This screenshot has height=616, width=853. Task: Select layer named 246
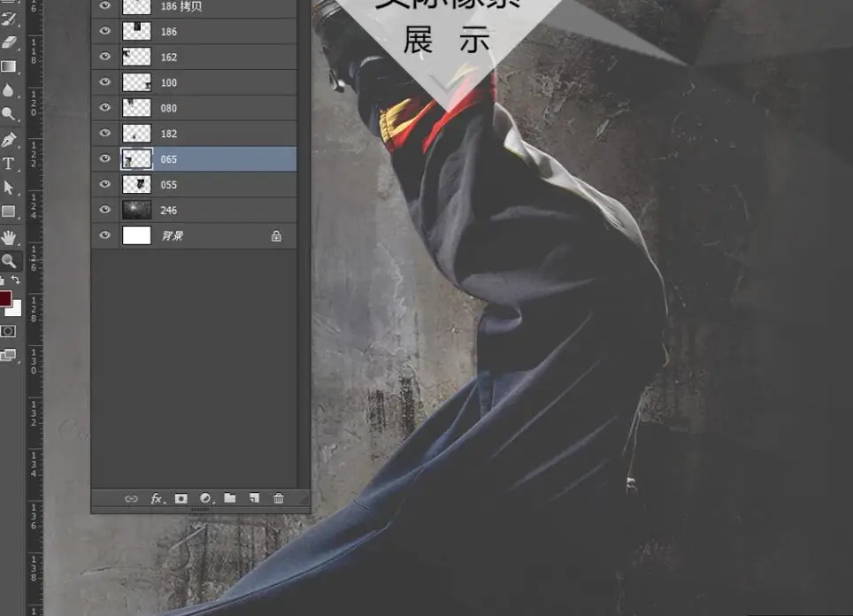coord(169,211)
